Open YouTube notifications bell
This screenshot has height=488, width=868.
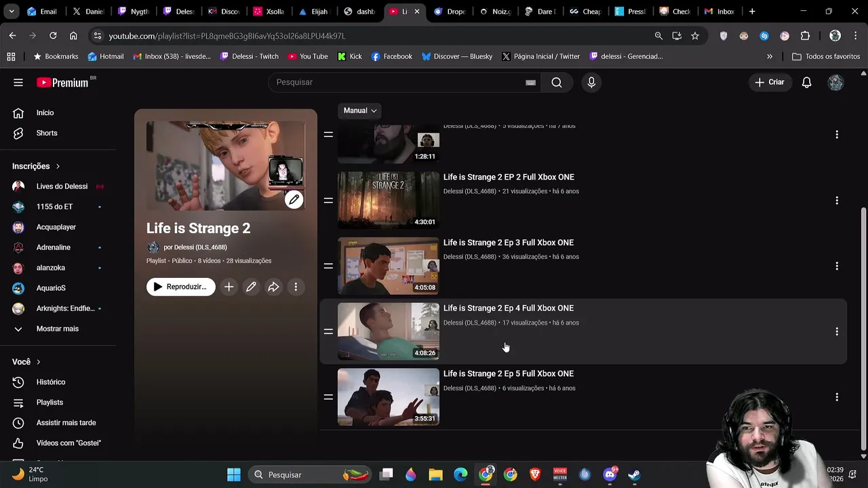click(x=806, y=82)
